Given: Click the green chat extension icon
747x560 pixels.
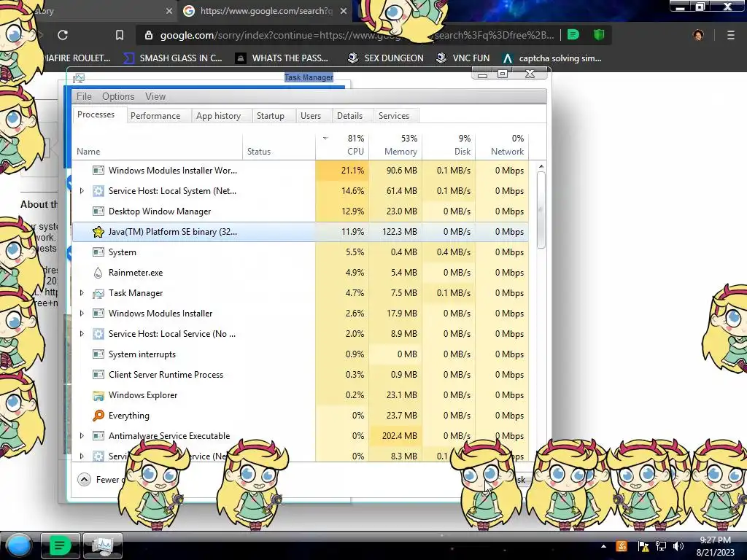Looking at the screenshot, I should 573,34.
